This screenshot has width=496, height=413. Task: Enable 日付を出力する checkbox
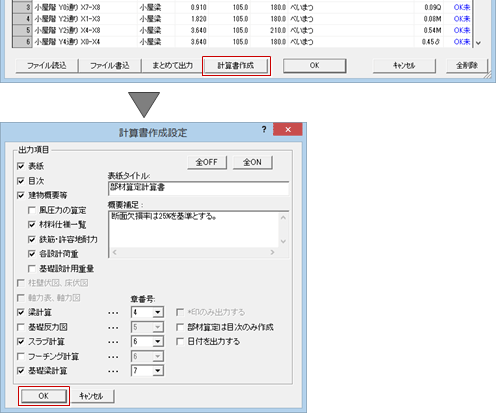pyautogui.click(x=180, y=341)
